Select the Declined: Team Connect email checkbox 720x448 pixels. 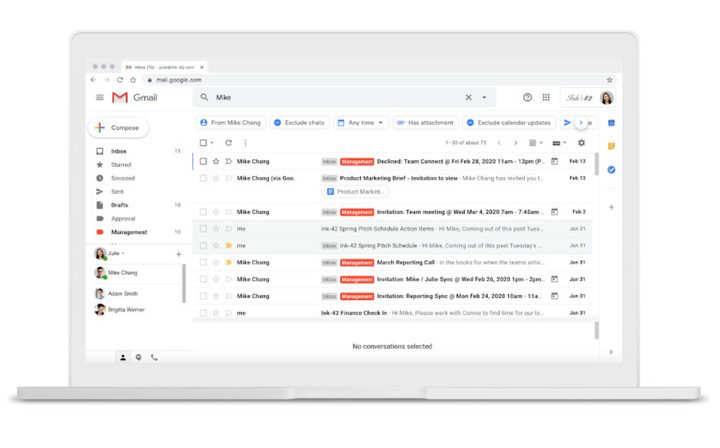coord(203,162)
